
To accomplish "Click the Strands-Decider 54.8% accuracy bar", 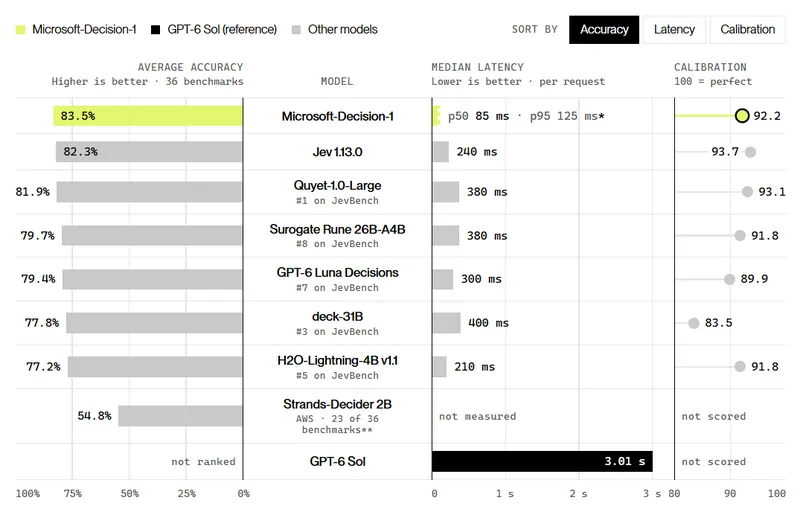I will pyautogui.click(x=180, y=416).
